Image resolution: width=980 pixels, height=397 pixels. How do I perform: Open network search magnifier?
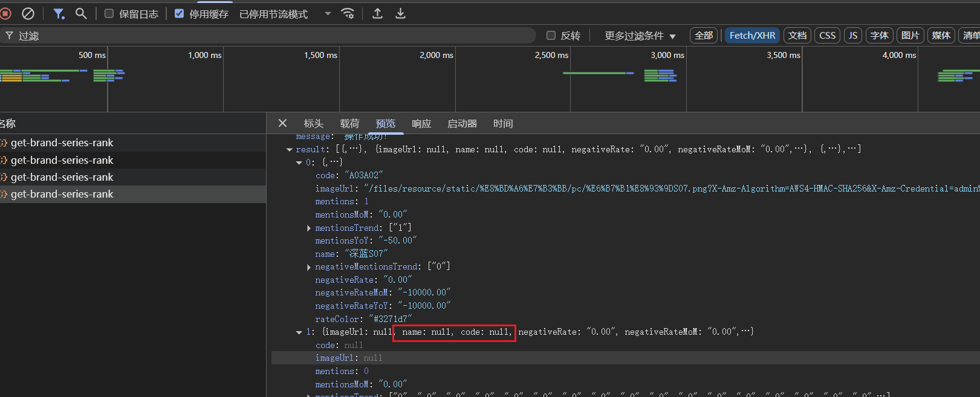pyautogui.click(x=81, y=13)
